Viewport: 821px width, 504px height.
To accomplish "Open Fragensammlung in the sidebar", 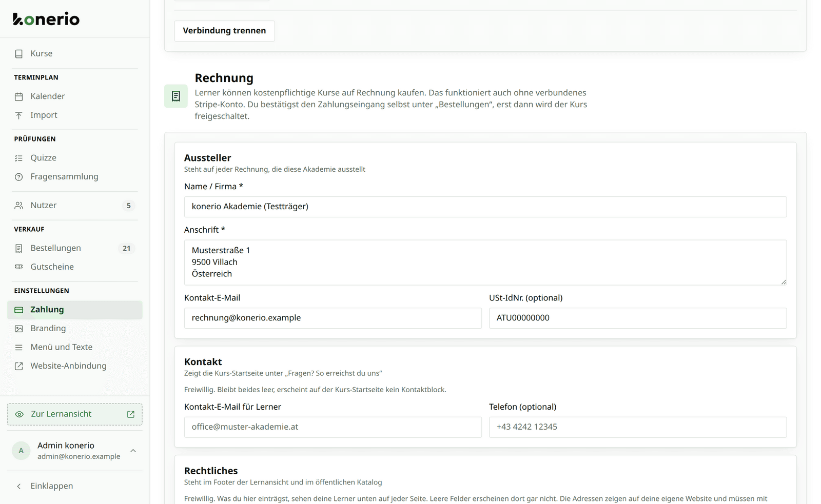I will (x=75, y=177).
